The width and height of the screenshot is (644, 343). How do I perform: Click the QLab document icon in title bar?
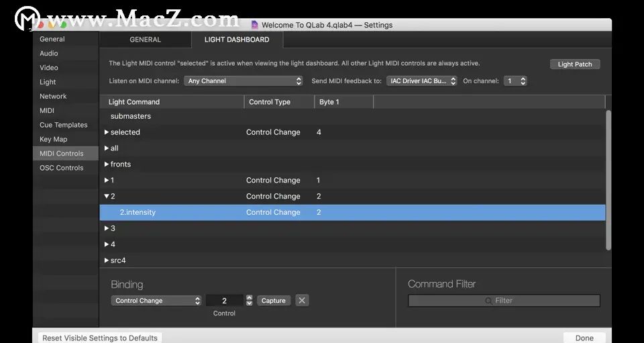(255, 25)
